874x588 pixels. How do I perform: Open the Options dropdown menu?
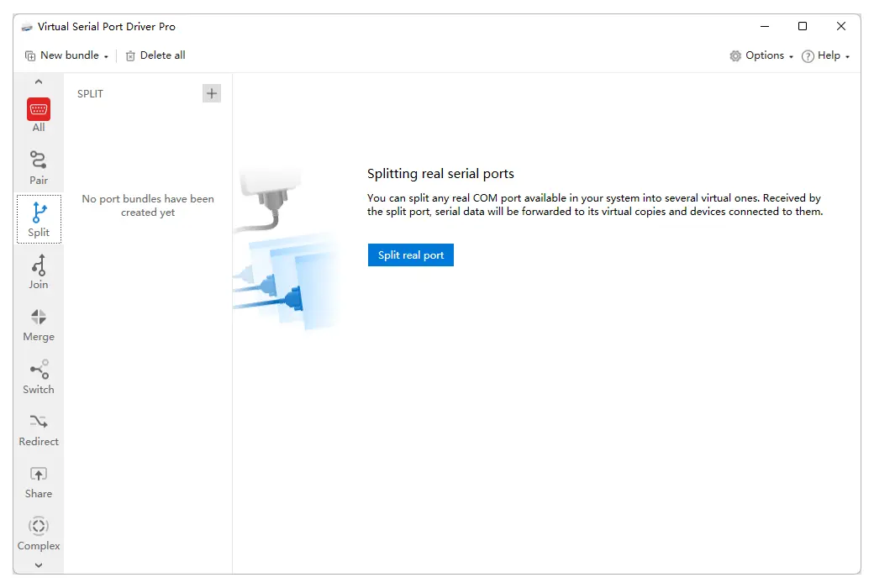761,55
